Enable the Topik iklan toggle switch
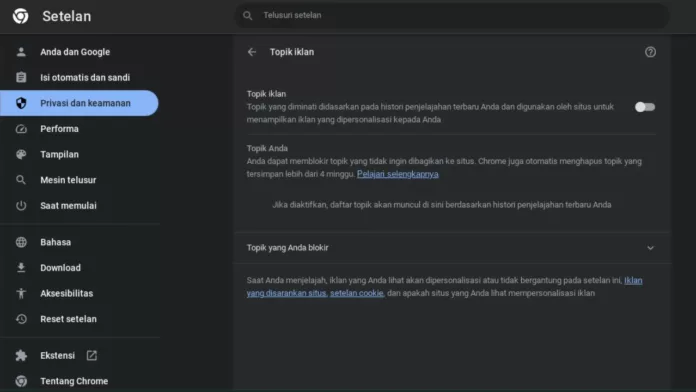This screenshot has width=696, height=392. 645,107
